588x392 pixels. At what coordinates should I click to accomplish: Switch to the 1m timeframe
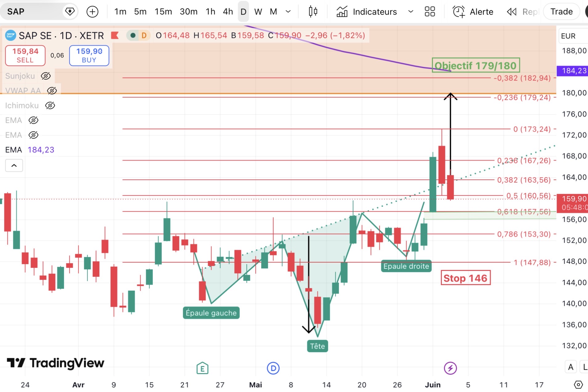pyautogui.click(x=120, y=12)
